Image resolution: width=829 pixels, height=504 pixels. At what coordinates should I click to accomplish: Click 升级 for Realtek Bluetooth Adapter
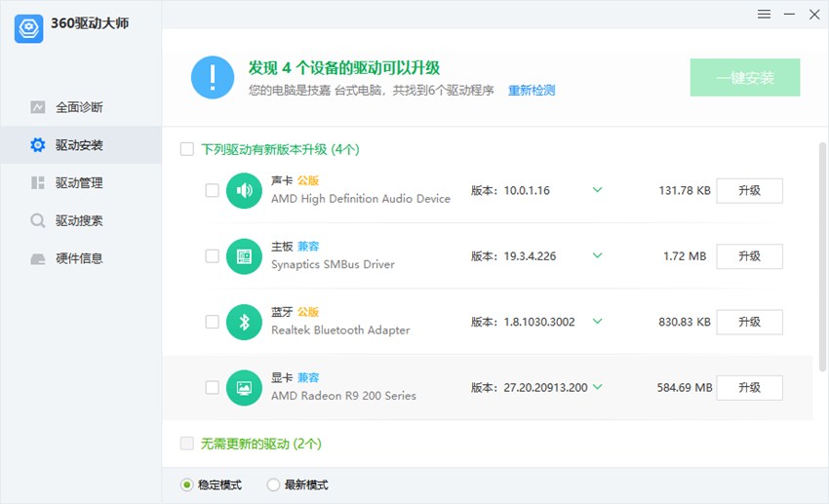click(x=750, y=323)
